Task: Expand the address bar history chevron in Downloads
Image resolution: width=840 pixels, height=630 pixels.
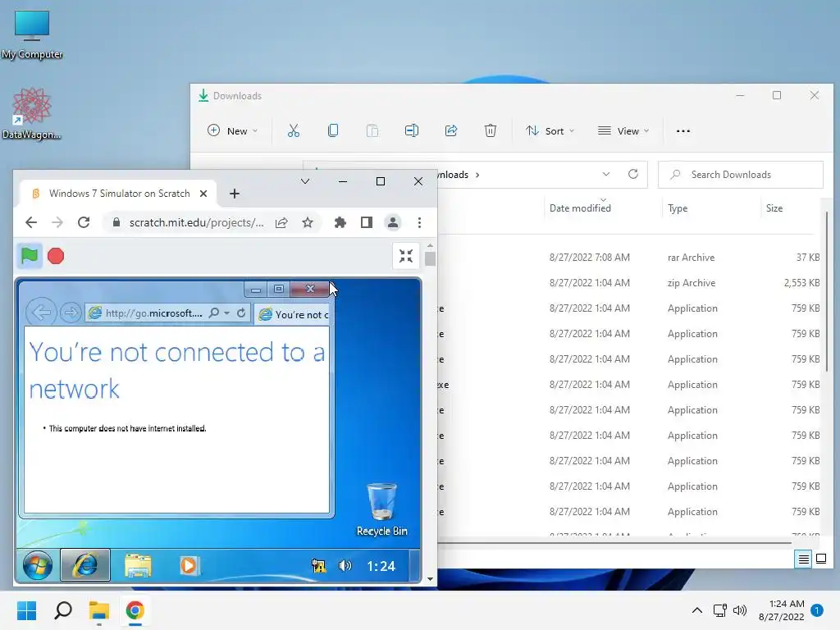Action: click(x=606, y=174)
